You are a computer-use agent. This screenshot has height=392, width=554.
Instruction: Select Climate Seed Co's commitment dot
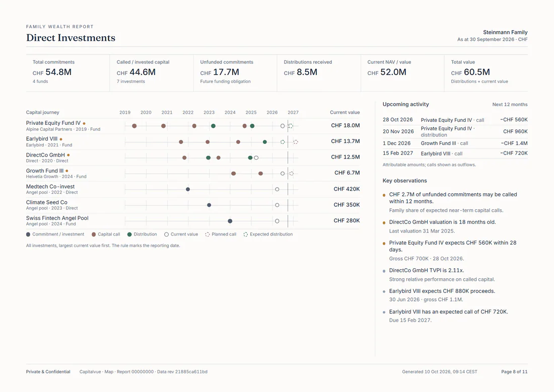pos(209,205)
